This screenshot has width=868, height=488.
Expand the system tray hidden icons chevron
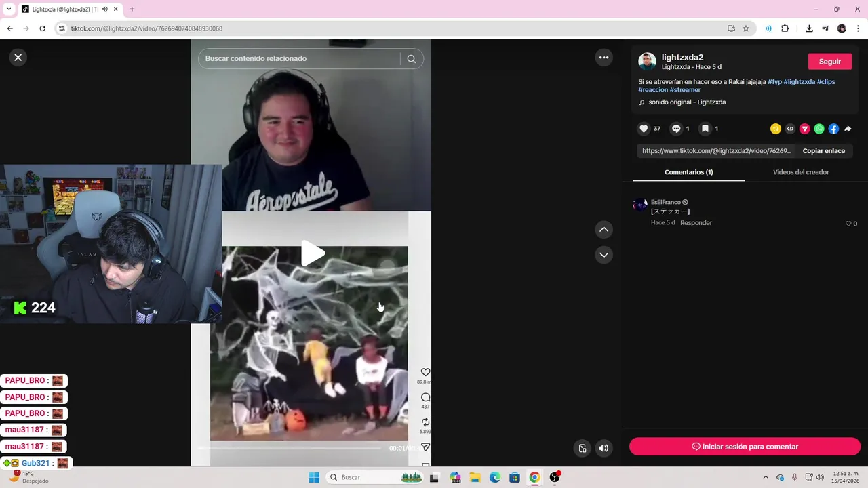pos(766,477)
